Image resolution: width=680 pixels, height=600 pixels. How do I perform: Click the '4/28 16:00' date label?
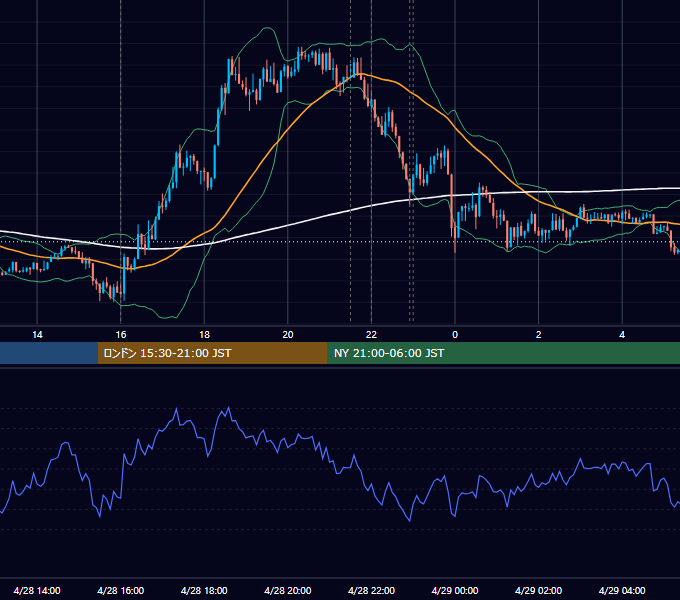click(x=121, y=590)
